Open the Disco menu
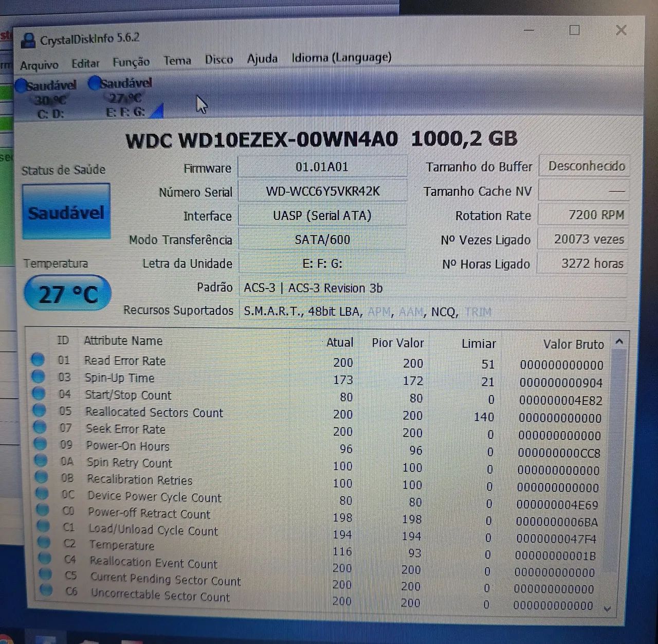The height and width of the screenshot is (644, 658). (219, 60)
